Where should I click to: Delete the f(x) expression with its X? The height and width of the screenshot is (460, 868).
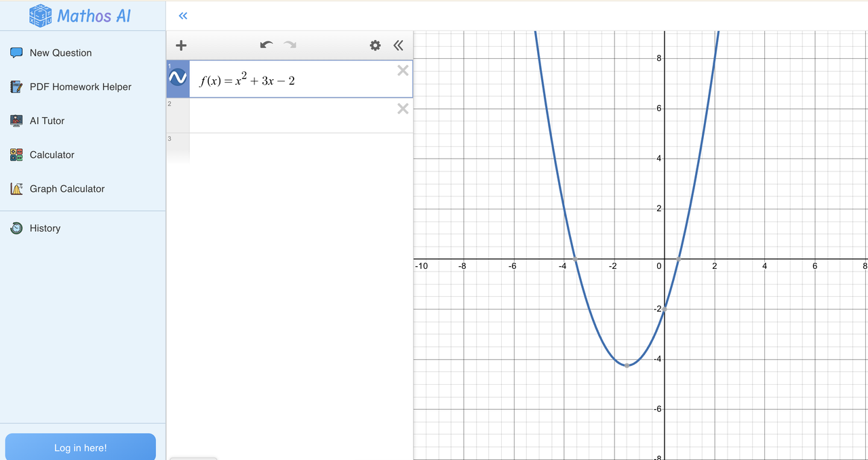[402, 70]
